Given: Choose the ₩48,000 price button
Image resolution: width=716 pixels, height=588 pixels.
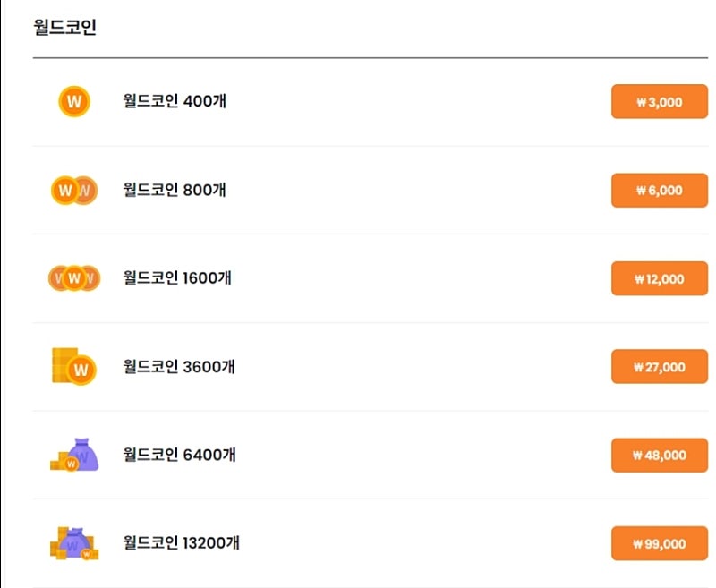Looking at the screenshot, I should 660,456.
